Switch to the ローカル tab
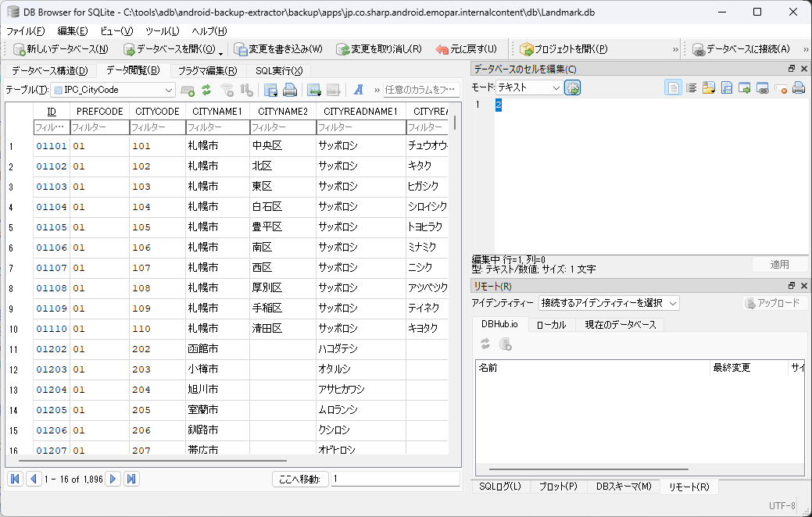The image size is (812, 517). (551, 325)
